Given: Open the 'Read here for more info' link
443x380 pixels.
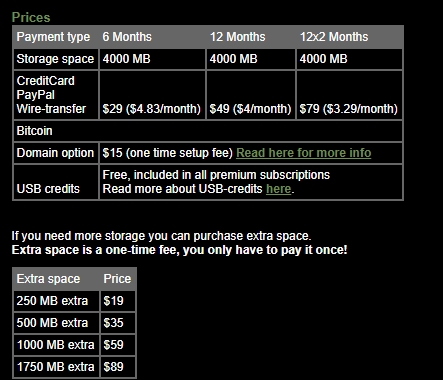Looking at the screenshot, I should coord(303,153).
